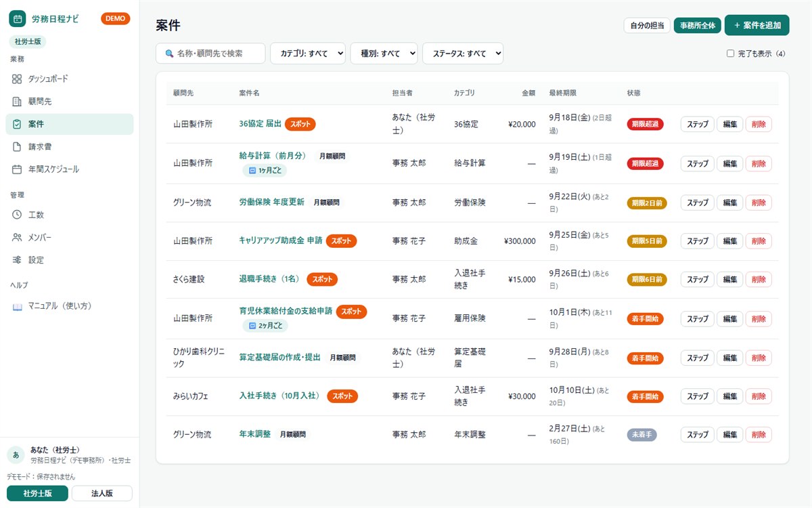Open the ステータス: すべて dropdown
Screen dimensions: 812x508
pyautogui.click(x=463, y=54)
